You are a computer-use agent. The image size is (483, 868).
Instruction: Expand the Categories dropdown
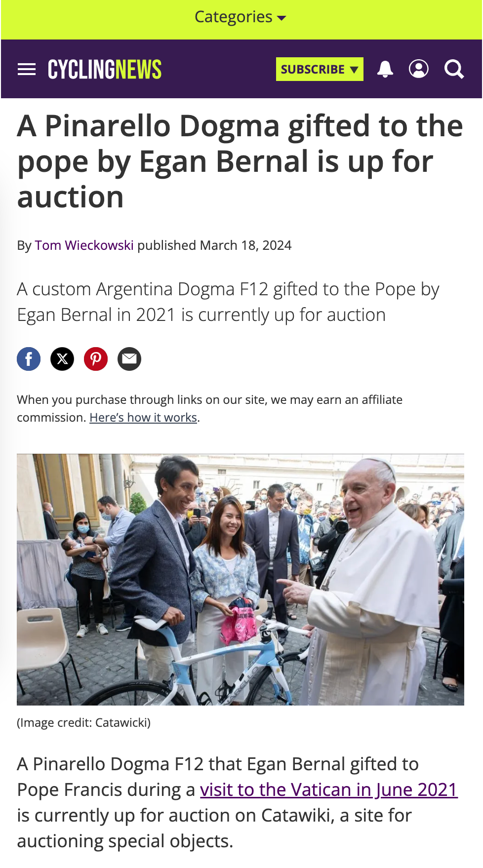pyautogui.click(x=241, y=17)
